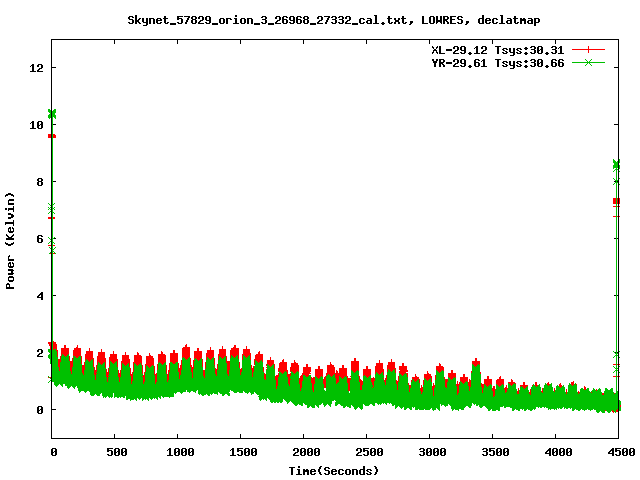Image resolution: width=640 pixels, height=480 pixels.
Task: Click the y-axis tick label 12
Action: pyautogui.click(x=37, y=68)
